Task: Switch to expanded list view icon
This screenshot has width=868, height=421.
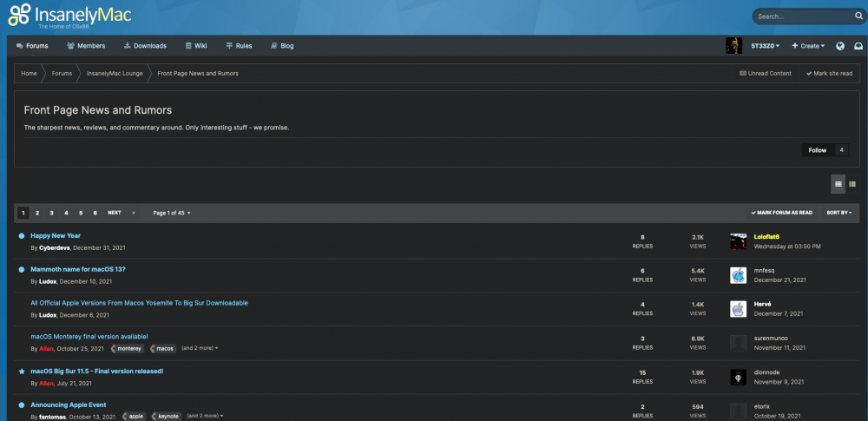Action: click(838, 184)
